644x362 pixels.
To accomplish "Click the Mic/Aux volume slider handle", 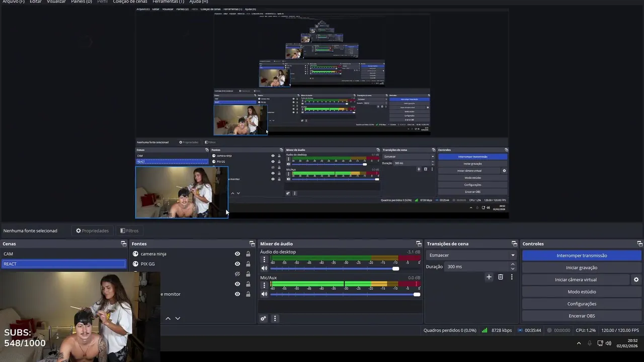I will (x=417, y=294).
